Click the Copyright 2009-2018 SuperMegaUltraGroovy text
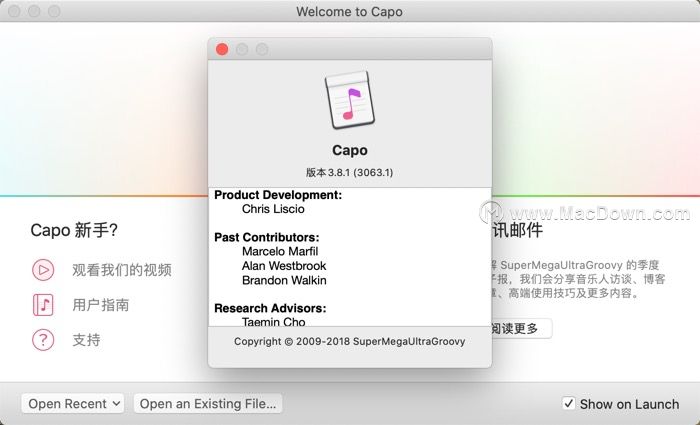Viewport: 700px width, 425px height. 350,342
